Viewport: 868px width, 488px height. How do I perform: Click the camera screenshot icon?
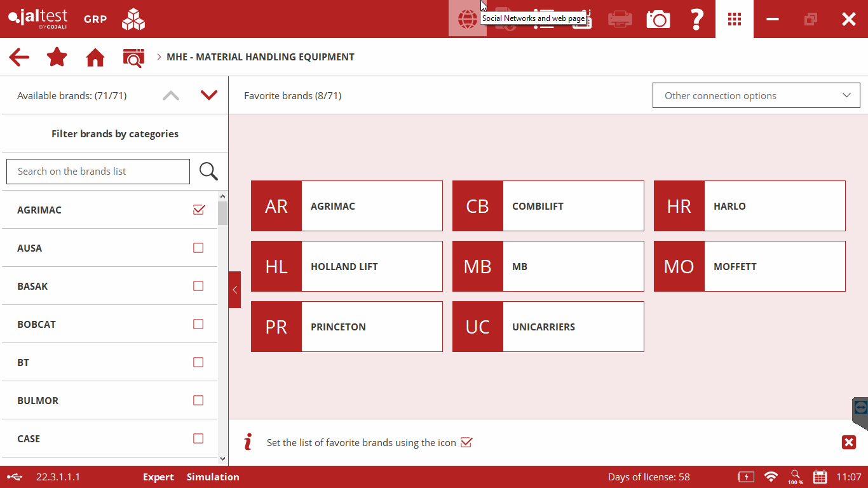658,19
